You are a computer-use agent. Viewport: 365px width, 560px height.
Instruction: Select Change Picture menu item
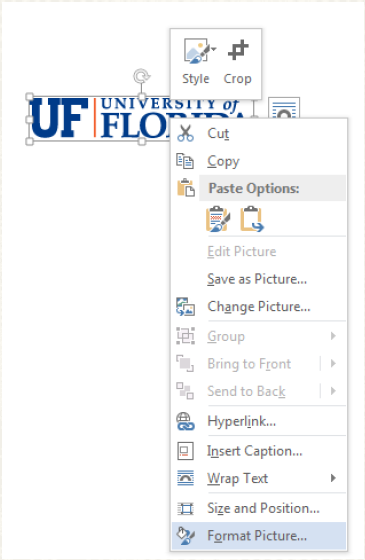pyautogui.click(x=259, y=306)
